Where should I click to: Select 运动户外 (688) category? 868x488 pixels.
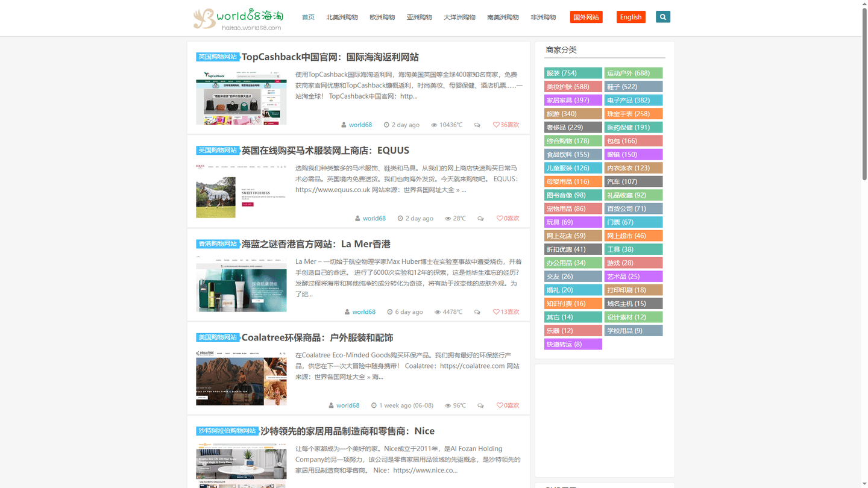click(x=634, y=73)
